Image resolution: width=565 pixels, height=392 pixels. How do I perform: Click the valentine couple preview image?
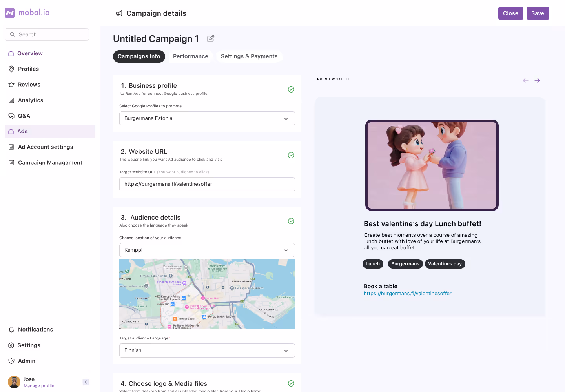432,165
